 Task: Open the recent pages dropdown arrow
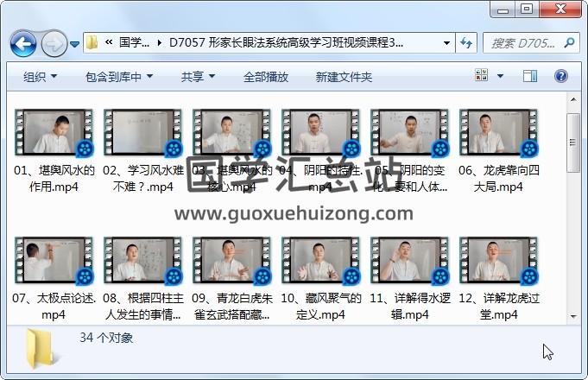click(x=75, y=43)
